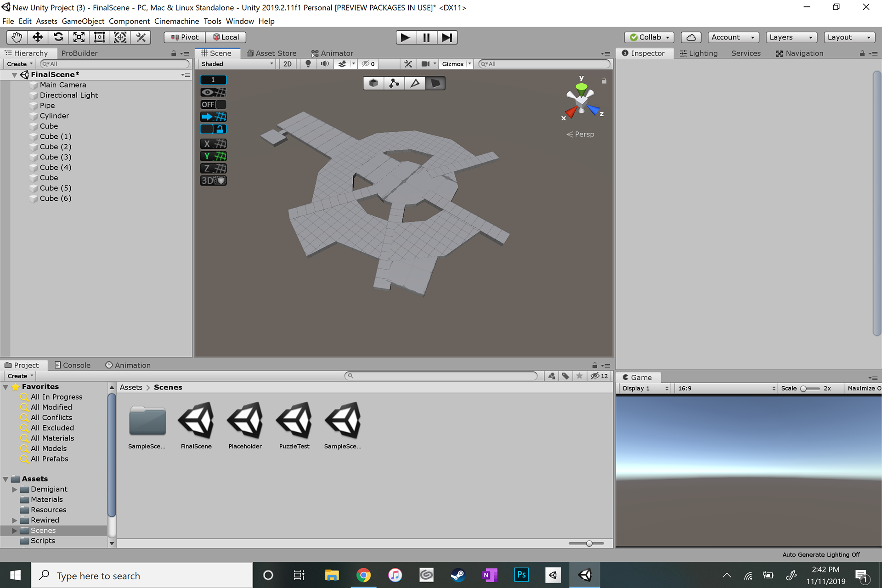Toggle scene audio mute icon
Screen dimensions: 882x588
pos(325,64)
